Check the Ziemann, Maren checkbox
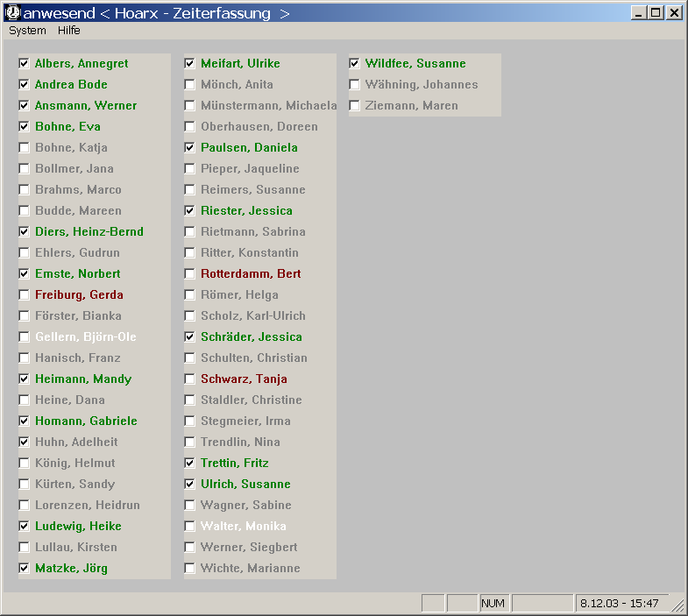 [x=354, y=106]
